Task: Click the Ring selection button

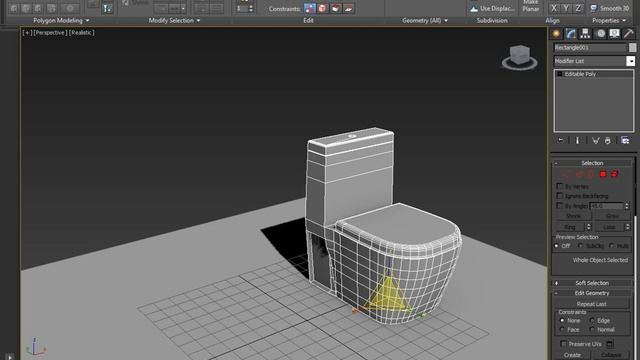Action: pos(569,227)
